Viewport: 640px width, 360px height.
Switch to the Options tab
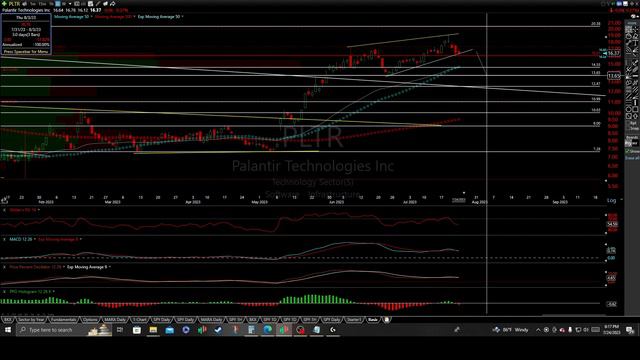[x=90, y=320]
